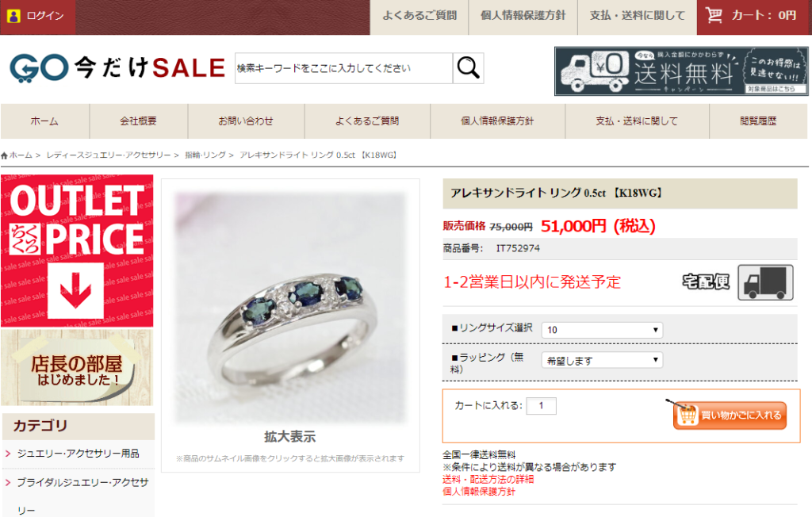Add item with 買い物かごに入れる button
Screen dimensions: 812x517
tap(730, 415)
